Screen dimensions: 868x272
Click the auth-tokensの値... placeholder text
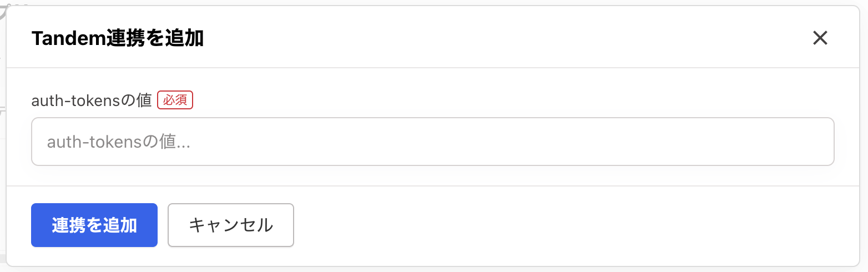(119, 142)
